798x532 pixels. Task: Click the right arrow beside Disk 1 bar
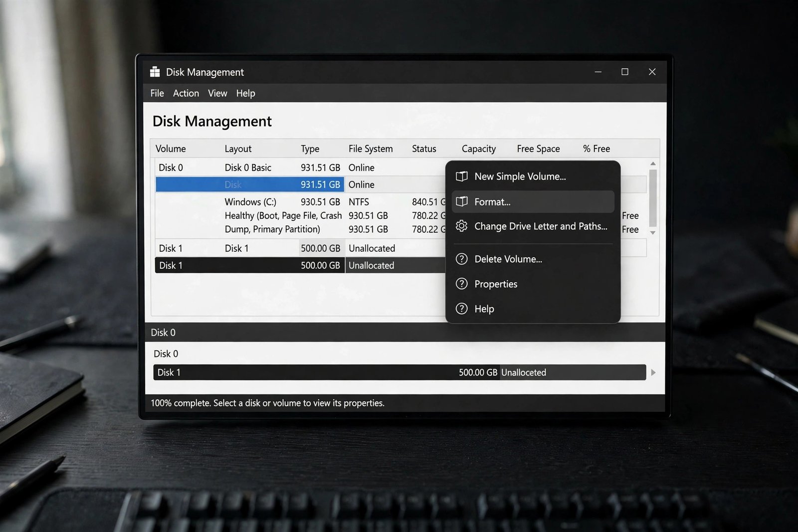click(653, 372)
